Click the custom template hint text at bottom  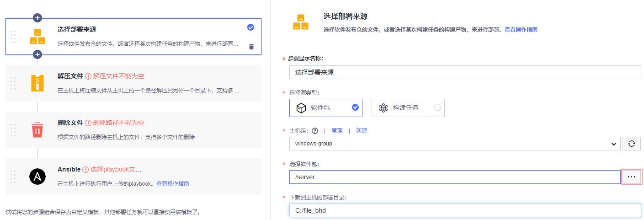coord(103,212)
